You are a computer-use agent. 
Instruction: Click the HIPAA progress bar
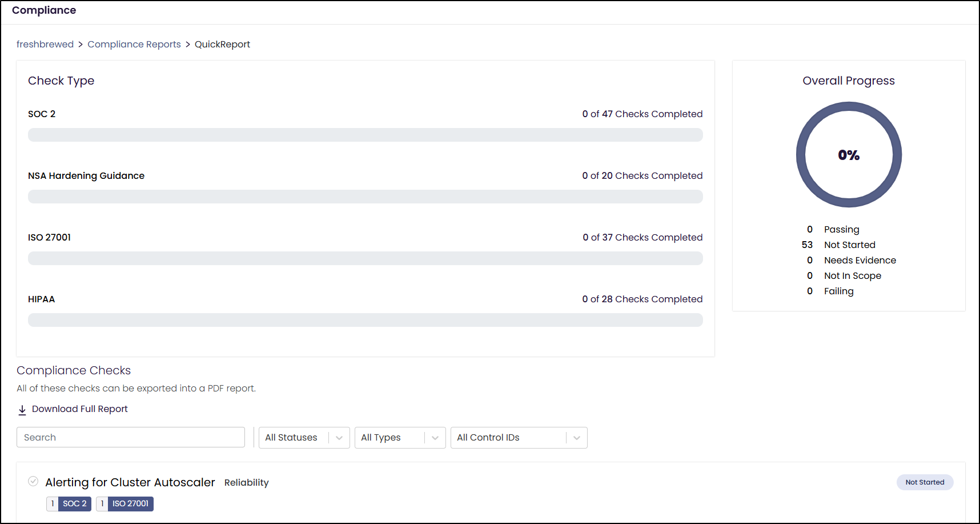(366, 320)
